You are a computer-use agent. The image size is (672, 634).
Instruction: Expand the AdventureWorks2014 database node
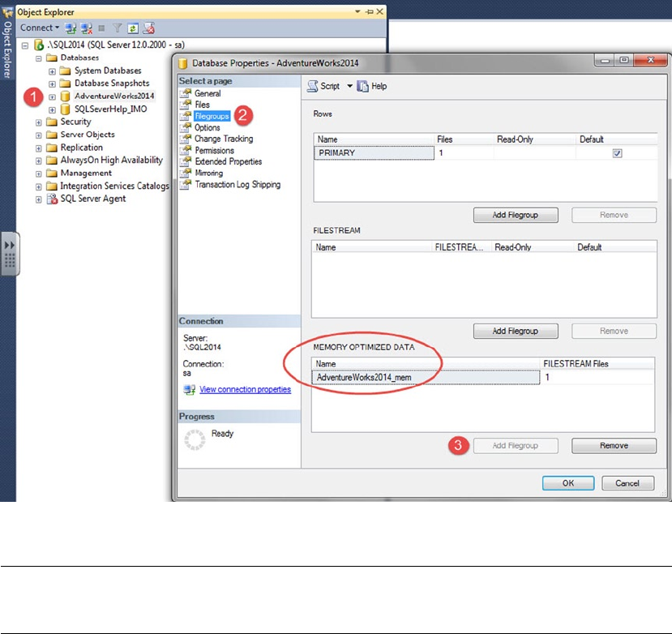(52, 96)
